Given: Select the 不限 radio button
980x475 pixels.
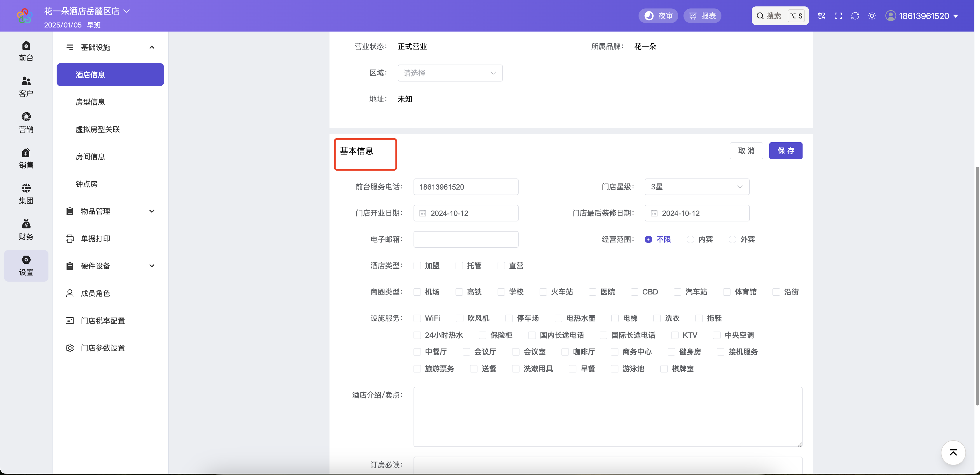Looking at the screenshot, I should tap(648, 240).
